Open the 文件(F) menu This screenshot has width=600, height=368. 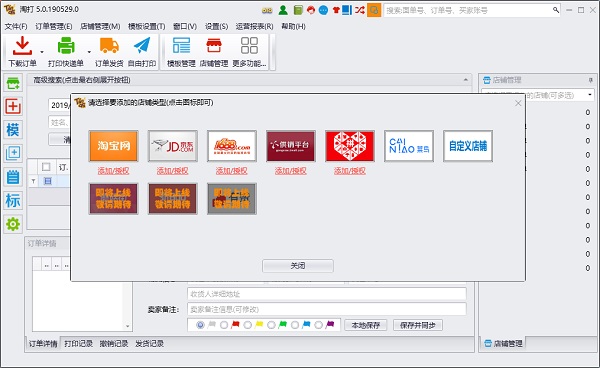pos(16,26)
